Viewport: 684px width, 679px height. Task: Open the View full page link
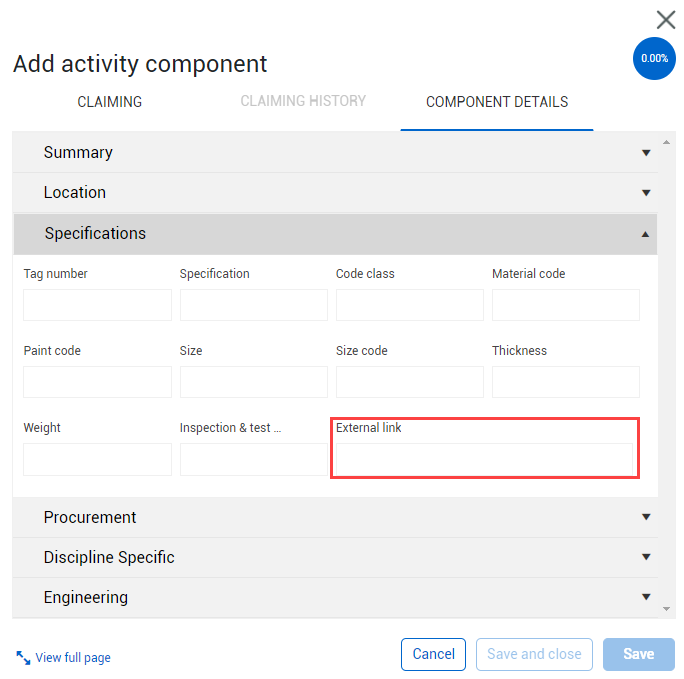73,658
